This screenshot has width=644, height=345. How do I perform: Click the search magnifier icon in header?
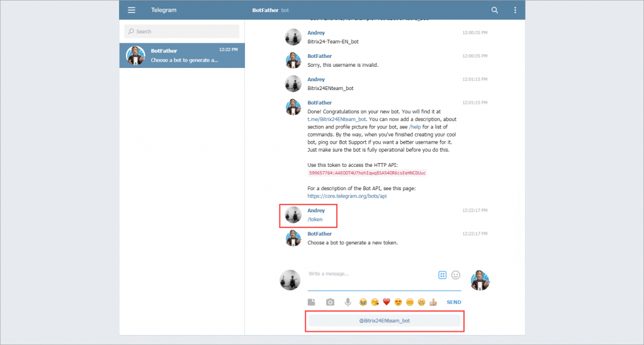pyautogui.click(x=495, y=10)
